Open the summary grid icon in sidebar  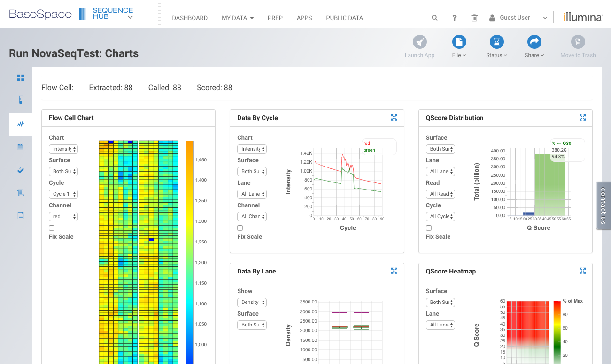(21, 78)
